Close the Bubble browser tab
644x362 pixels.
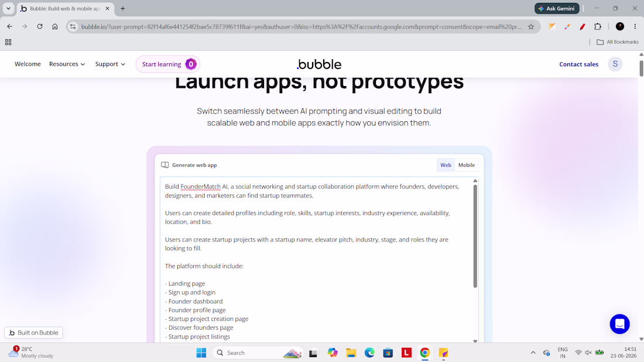(108, 8)
